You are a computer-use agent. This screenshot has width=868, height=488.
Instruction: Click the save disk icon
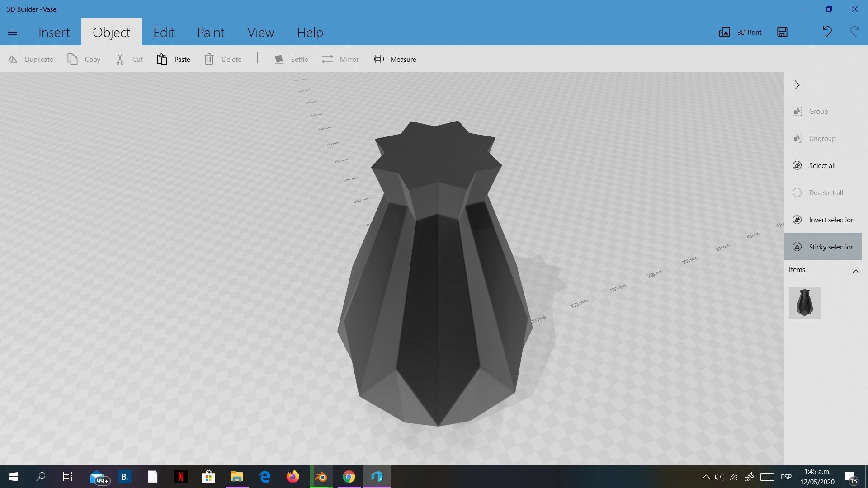pos(782,32)
